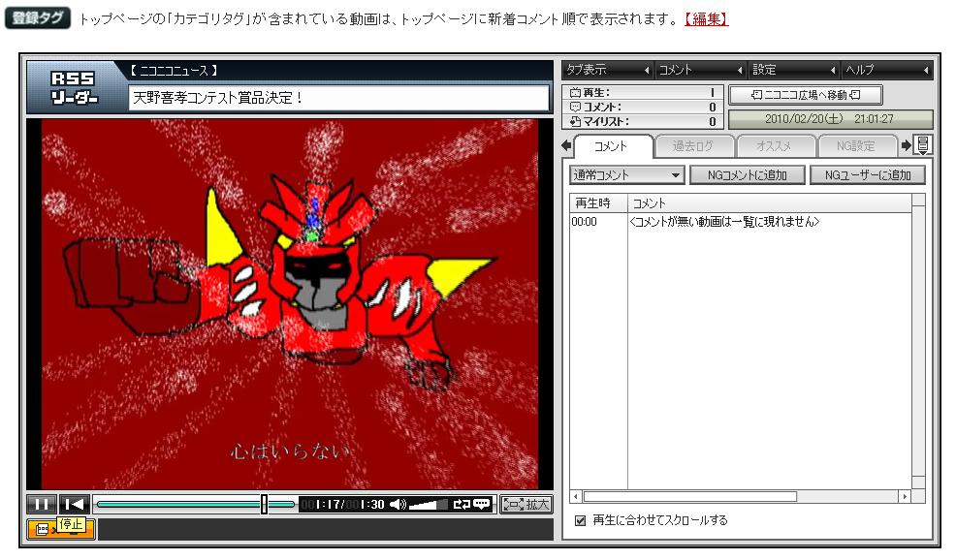Image resolution: width=956 pixels, height=560 pixels.
Task: Click the comment list vertical scrollbar
Action: click(x=919, y=341)
